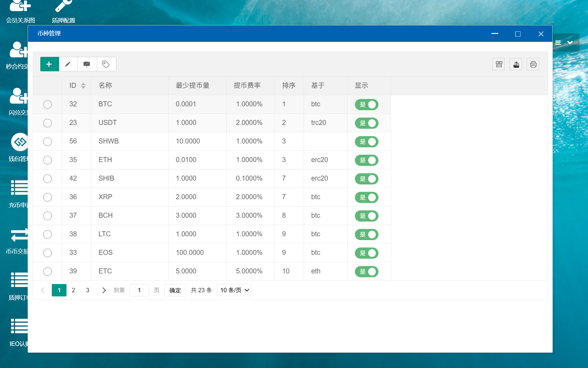Click the presentation board icon in toolbar
588x368 pixels.
pos(87,64)
